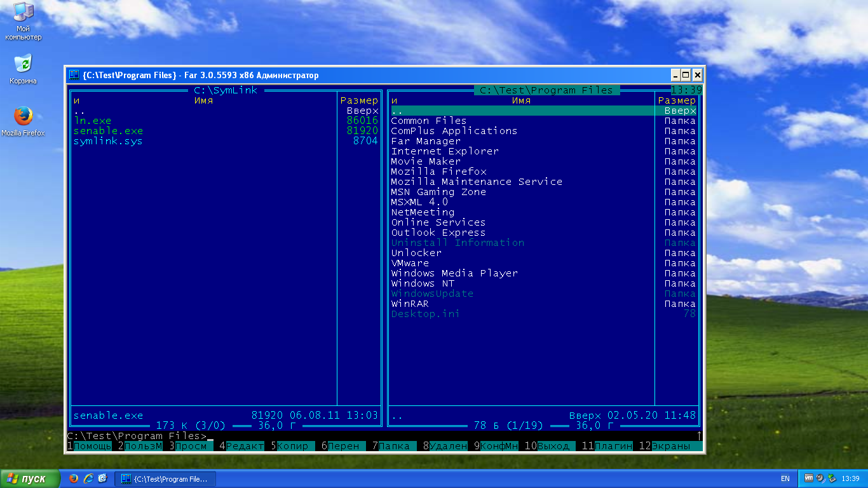Select the hidden Uninstall Information folder
The height and width of the screenshot is (488, 868).
click(x=458, y=243)
